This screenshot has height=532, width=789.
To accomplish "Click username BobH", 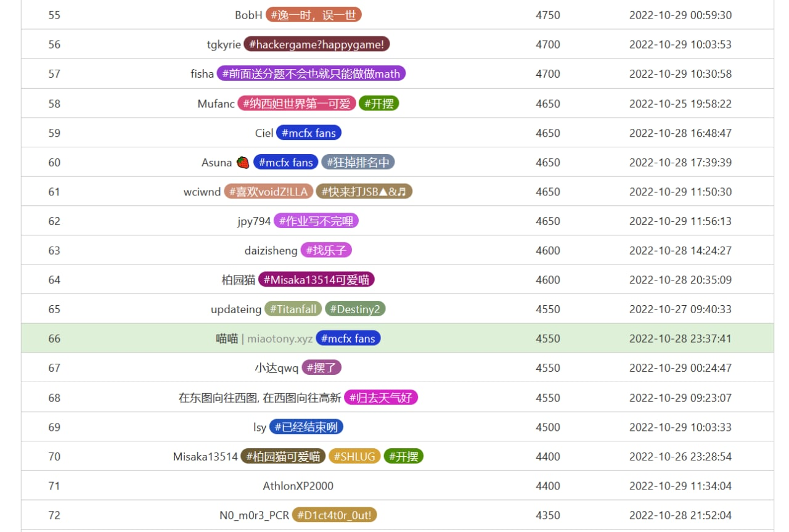I will click(x=248, y=15).
